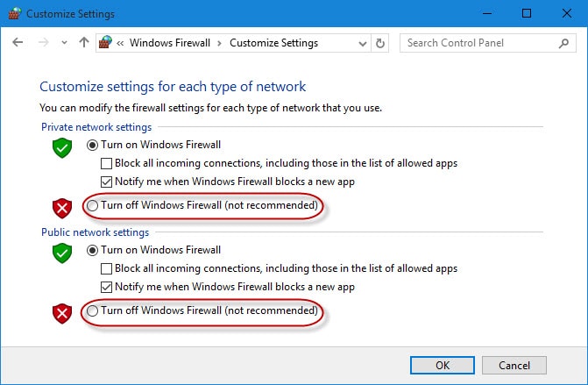
Task: Select Turn on Windows Firewall under Public
Action: point(93,250)
